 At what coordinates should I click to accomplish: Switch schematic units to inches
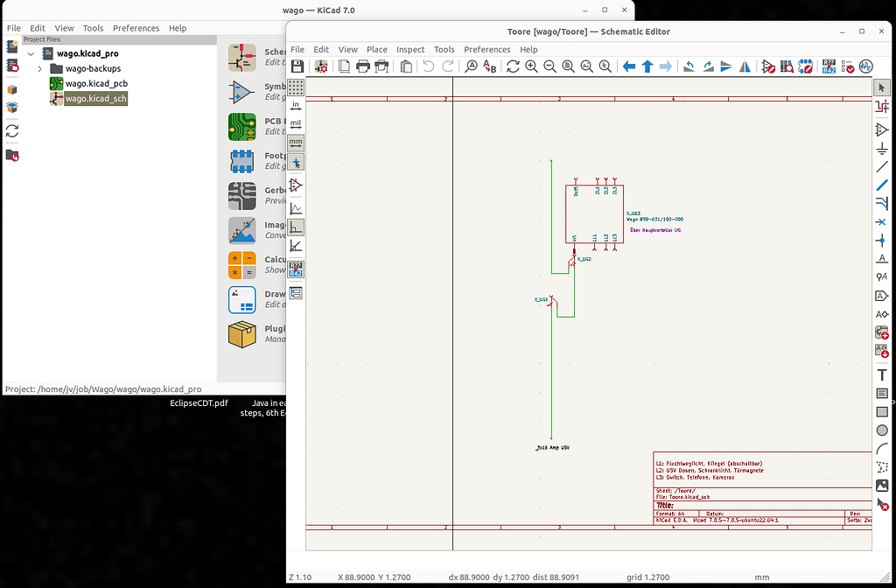click(295, 105)
